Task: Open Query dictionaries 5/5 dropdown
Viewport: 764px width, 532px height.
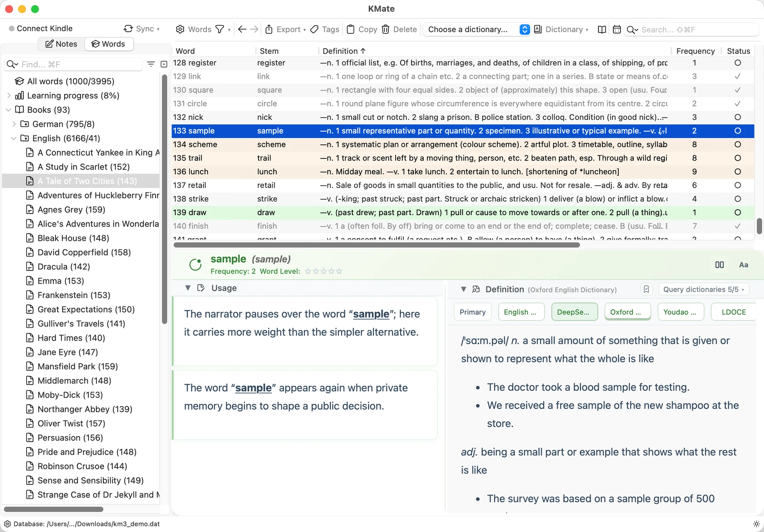Action: click(x=704, y=289)
